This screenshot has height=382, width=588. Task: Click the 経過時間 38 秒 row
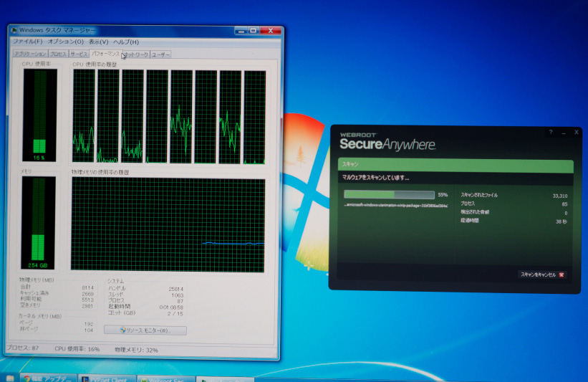point(514,221)
